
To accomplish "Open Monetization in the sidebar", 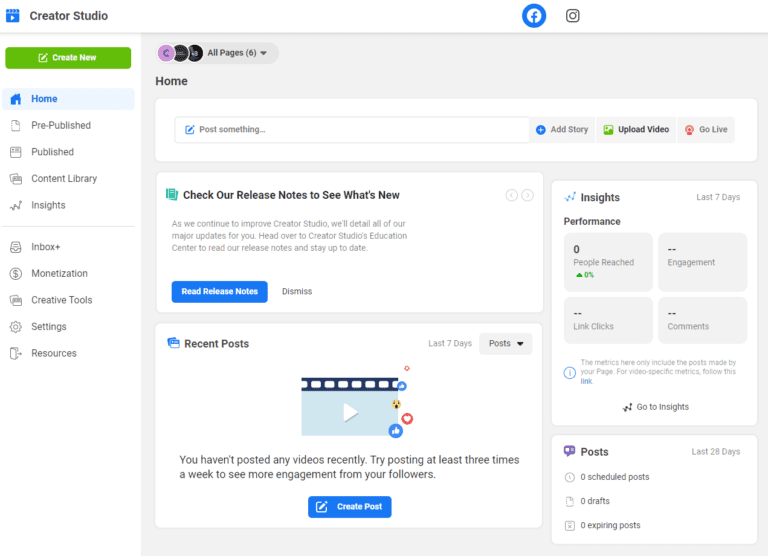I will (58, 273).
